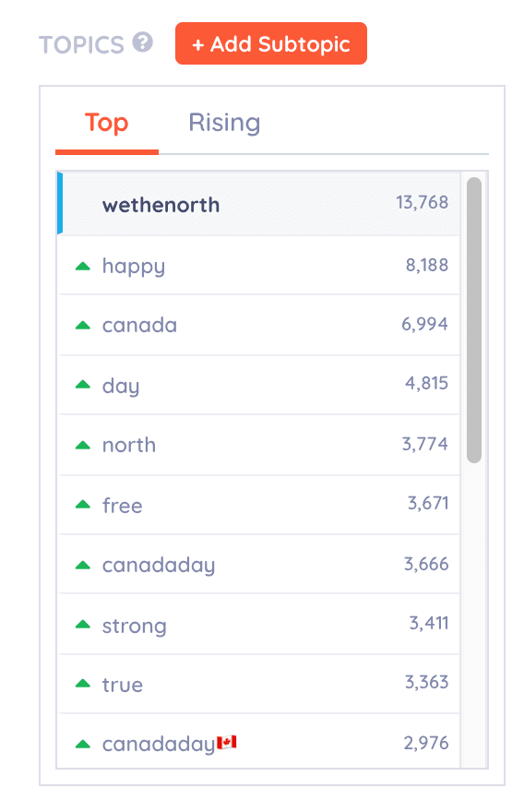The height and width of the screenshot is (812, 524).
Task: Click the 2,976 count on canadaday flag row
Action: [426, 743]
